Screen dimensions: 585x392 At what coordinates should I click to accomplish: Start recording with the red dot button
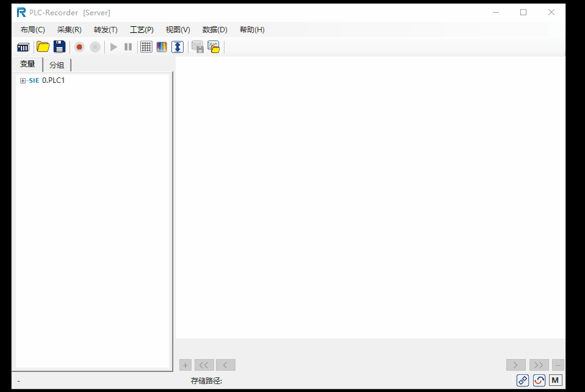point(79,47)
